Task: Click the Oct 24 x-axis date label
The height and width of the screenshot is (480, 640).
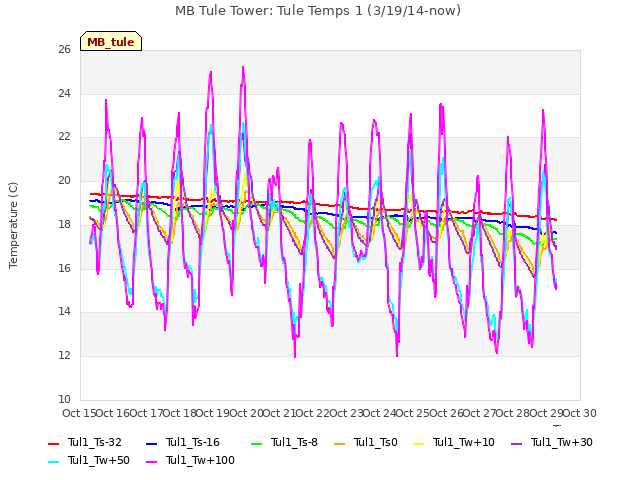Action: (x=380, y=413)
